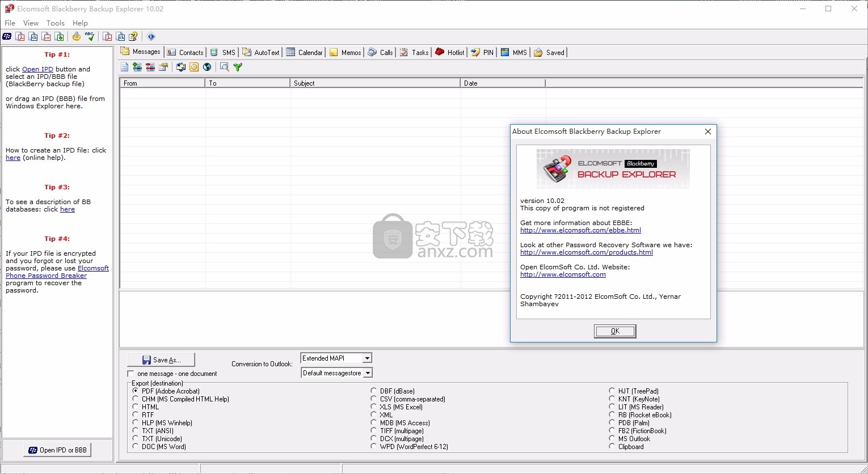Select FB2 (FictionBook) export format
The image size is (868, 474).
612,430
